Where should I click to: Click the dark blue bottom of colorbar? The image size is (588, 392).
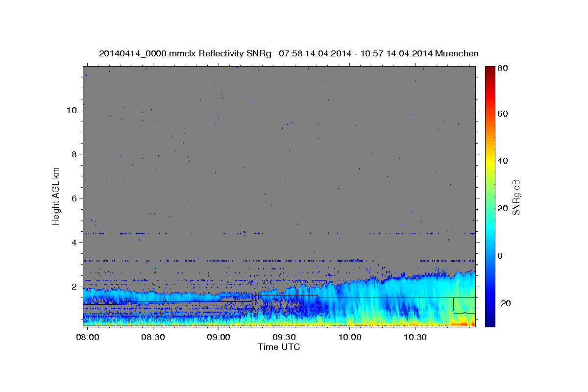490,322
